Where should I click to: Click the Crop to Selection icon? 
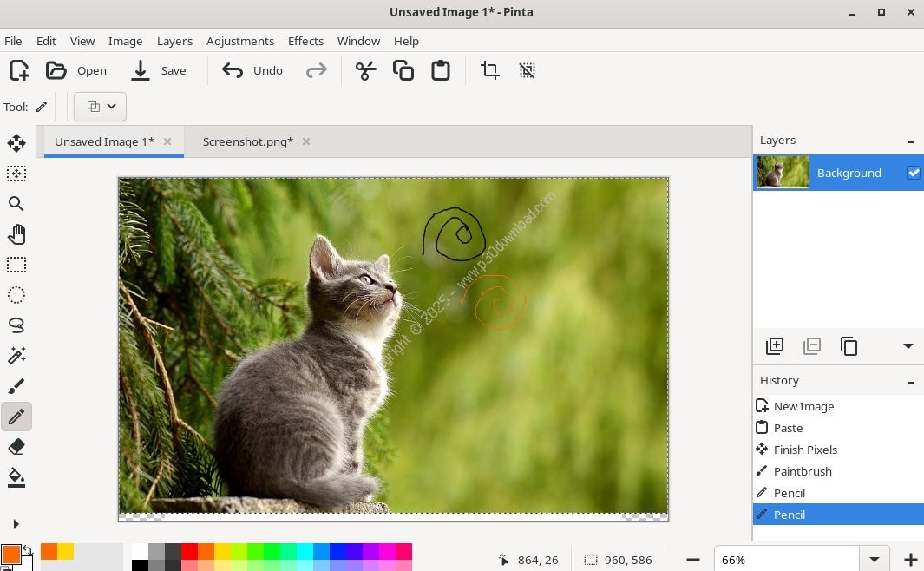point(490,70)
